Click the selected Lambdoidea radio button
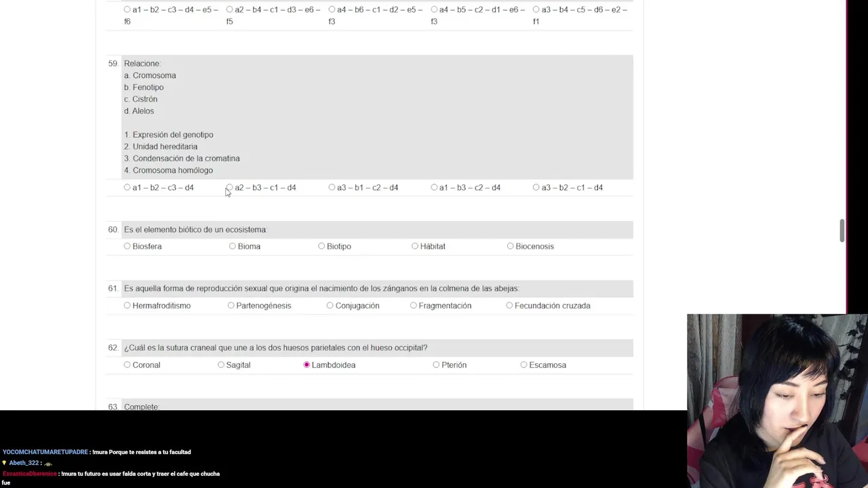This screenshot has height=488, width=868. coord(307,365)
